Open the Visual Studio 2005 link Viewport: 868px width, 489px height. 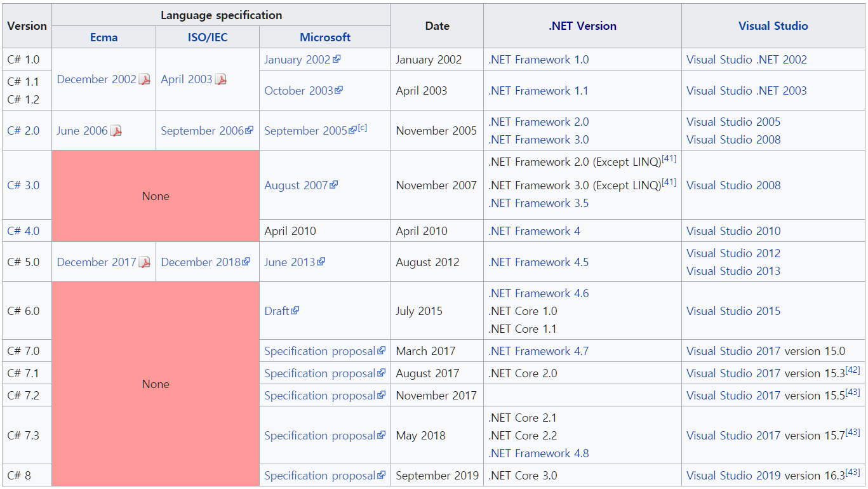(733, 122)
